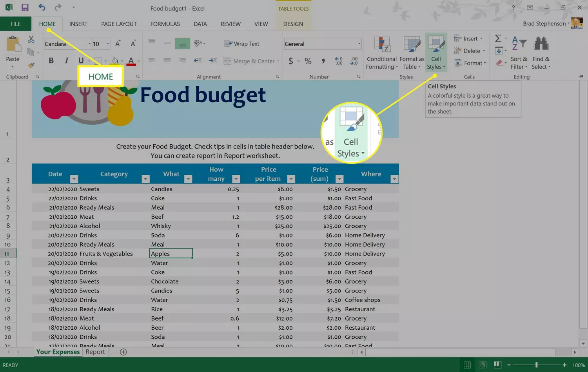The width and height of the screenshot is (588, 372).
Task: Apply accounting dollar number format
Action: coord(290,61)
